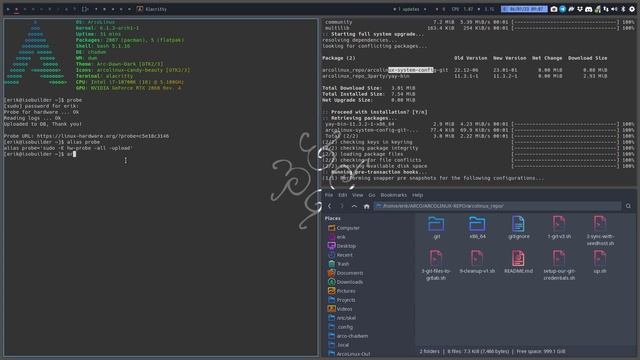Screen dimensions: 640x360
Task: Open the Help menu in file manager
Action: click(x=417, y=195)
